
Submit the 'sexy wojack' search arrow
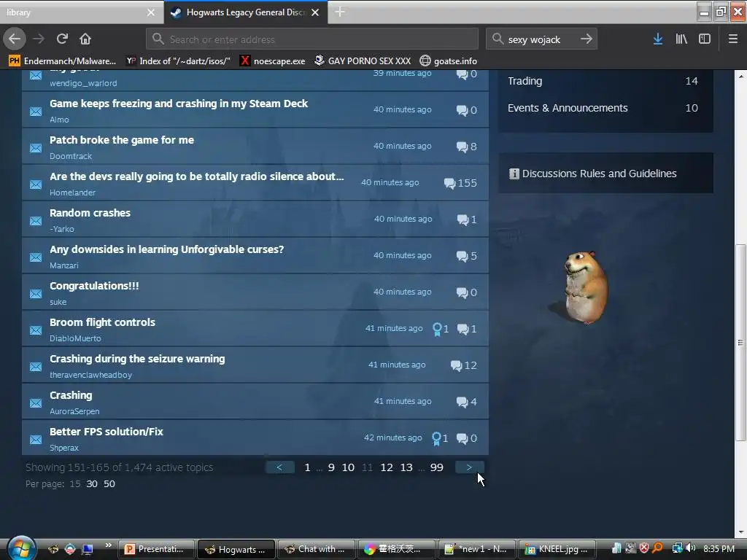coord(587,39)
